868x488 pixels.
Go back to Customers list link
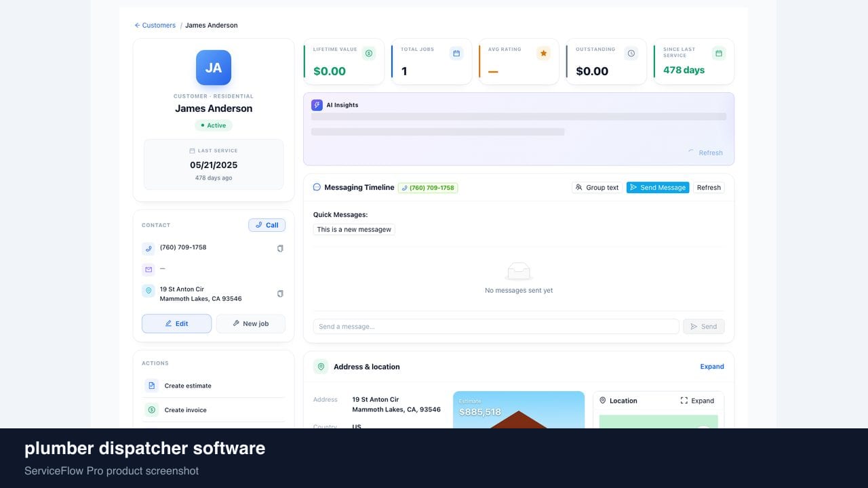coord(155,25)
